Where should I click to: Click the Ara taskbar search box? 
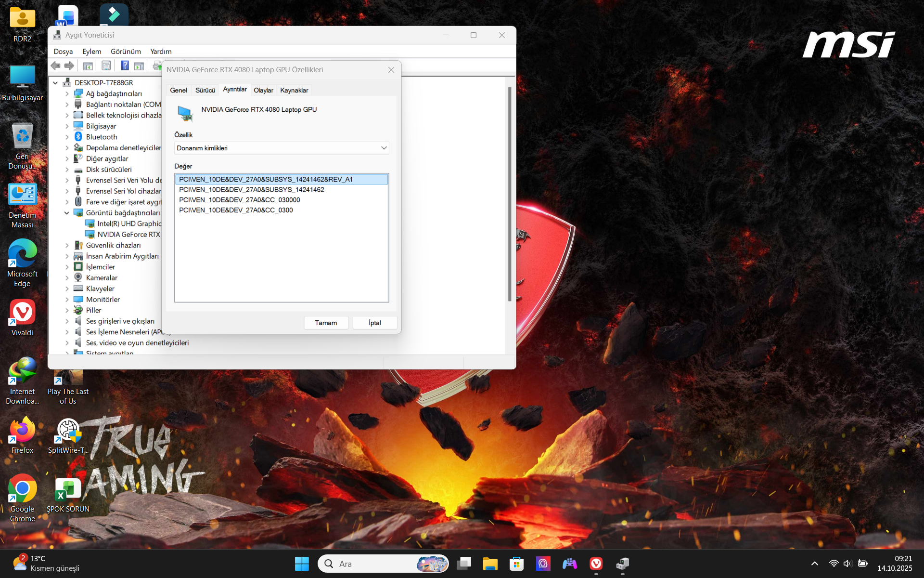pyautogui.click(x=384, y=564)
